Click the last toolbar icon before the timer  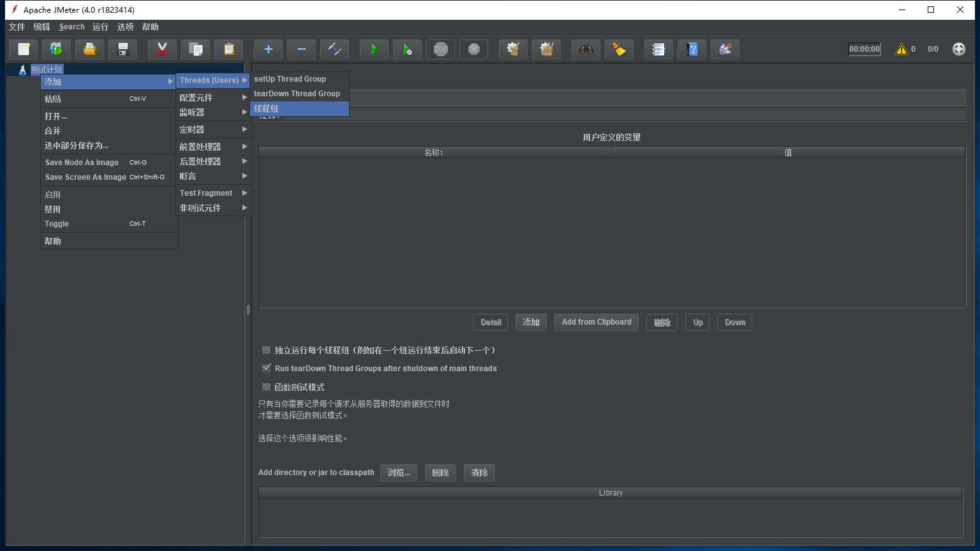click(x=725, y=49)
